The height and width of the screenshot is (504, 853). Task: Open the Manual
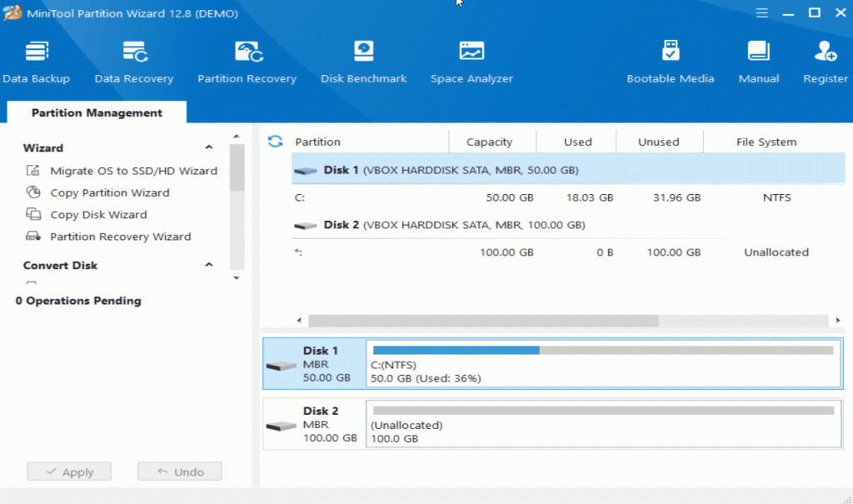758,61
